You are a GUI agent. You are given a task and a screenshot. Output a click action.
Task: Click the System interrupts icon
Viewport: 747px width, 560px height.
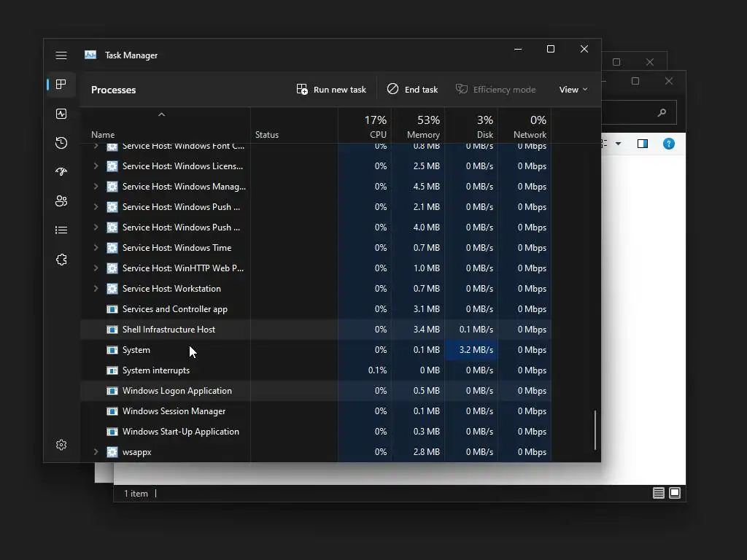click(112, 370)
